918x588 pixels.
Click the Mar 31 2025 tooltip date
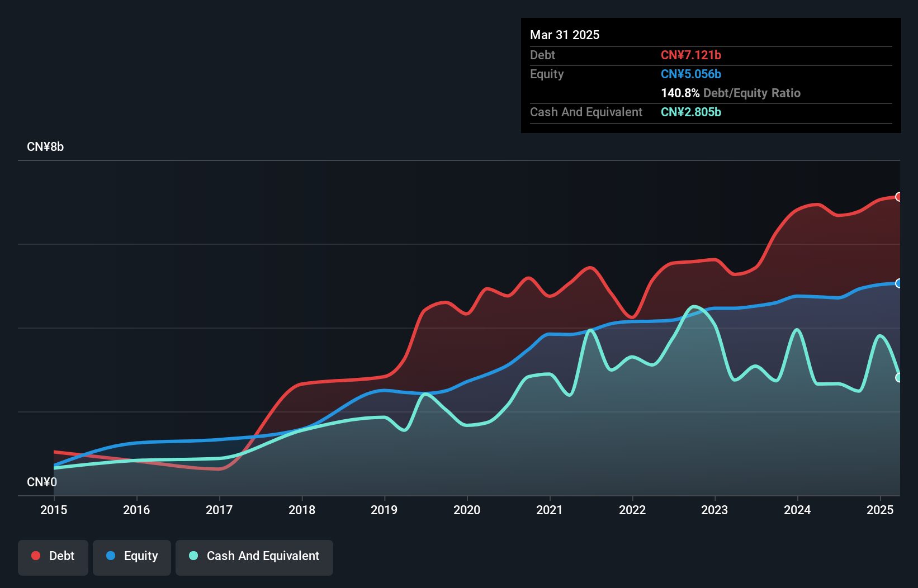click(x=565, y=35)
